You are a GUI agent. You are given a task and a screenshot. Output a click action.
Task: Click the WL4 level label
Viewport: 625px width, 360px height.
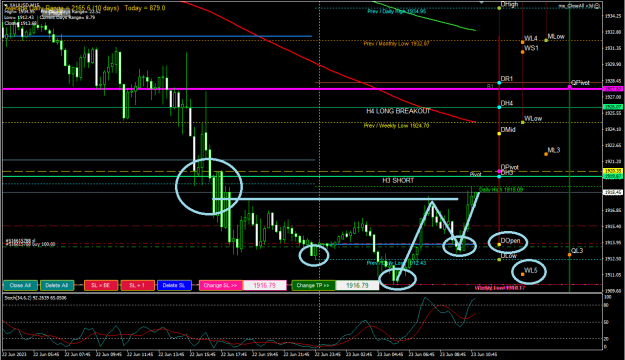(531, 38)
